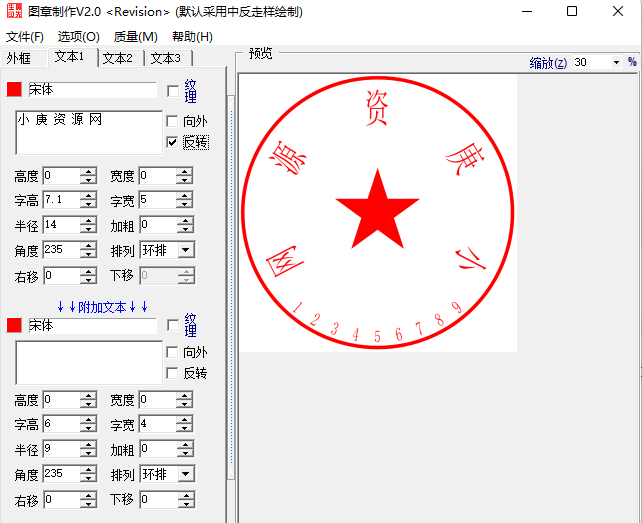Open the 文件(F) menu
The width and height of the screenshot is (642, 523).
[x=25, y=37]
